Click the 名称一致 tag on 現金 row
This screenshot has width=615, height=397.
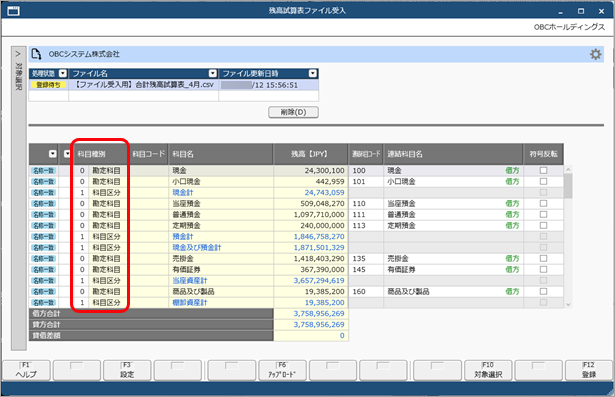coord(44,170)
